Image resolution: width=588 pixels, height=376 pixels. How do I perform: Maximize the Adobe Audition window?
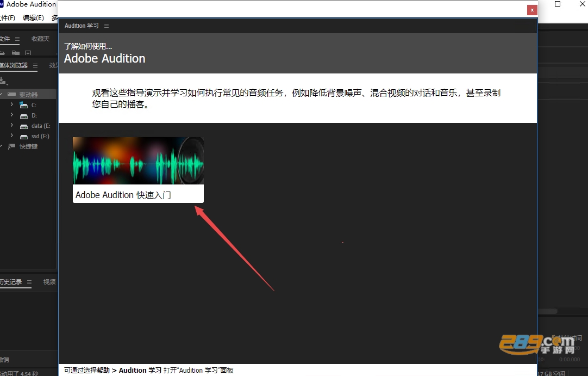[x=558, y=4]
